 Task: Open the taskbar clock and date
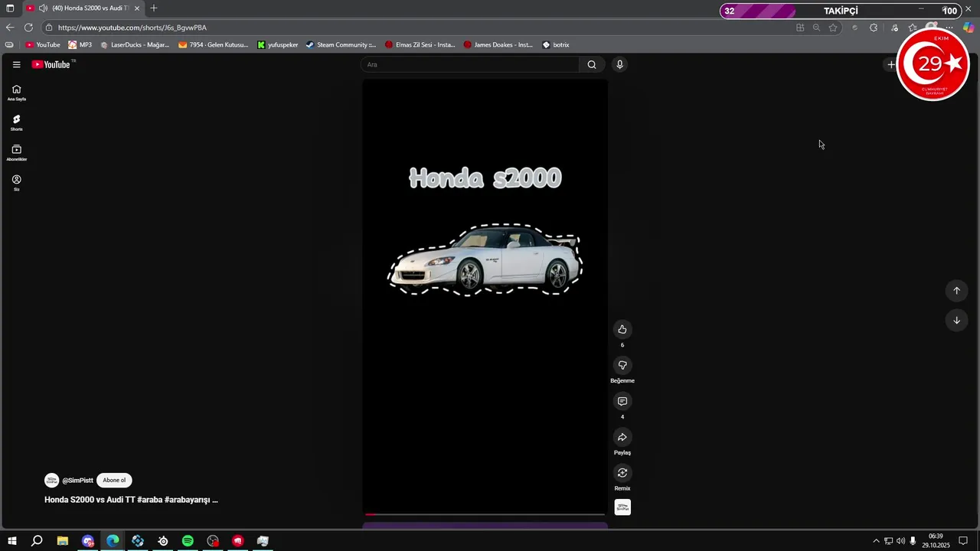[936, 541]
